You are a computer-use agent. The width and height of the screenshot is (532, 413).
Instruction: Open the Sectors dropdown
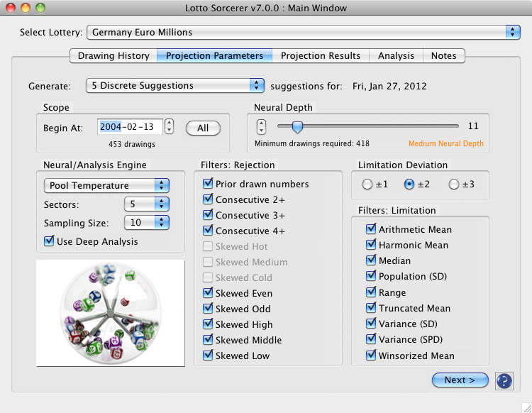click(147, 204)
